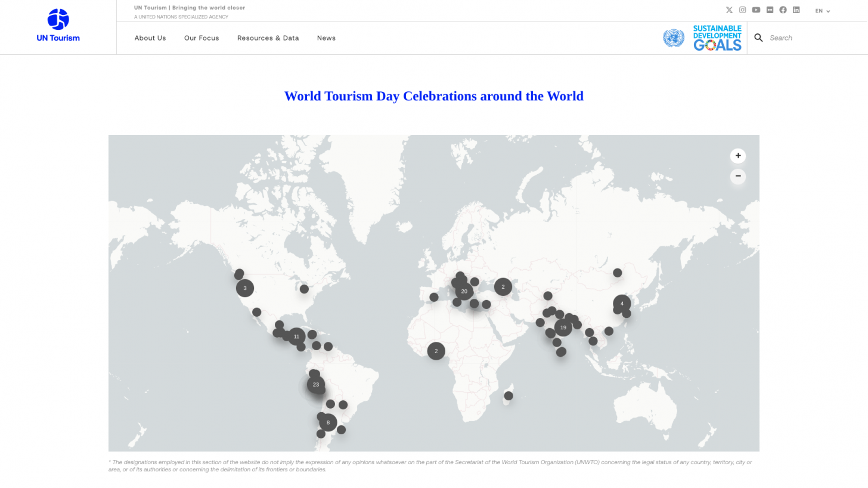The image size is (868, 488).
Task: Open the Instagram social icon
Action: (x=742, y=10)
